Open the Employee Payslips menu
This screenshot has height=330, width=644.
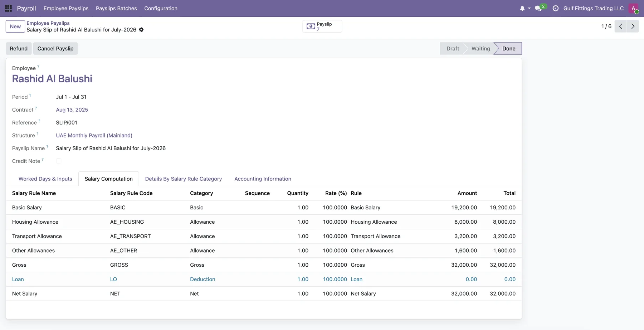[66, 8]
